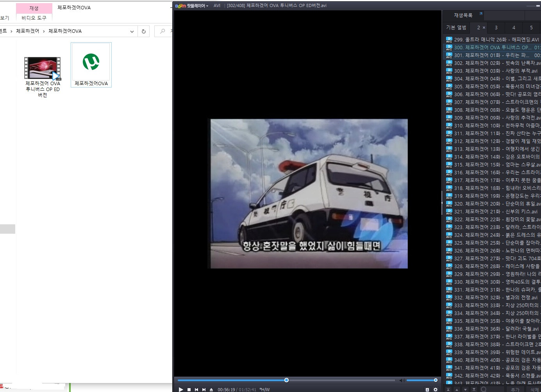Toggle the playlist panel icon in control bar
The height and width of the screenshot is (392, 541).
click(x=427, y=389)
